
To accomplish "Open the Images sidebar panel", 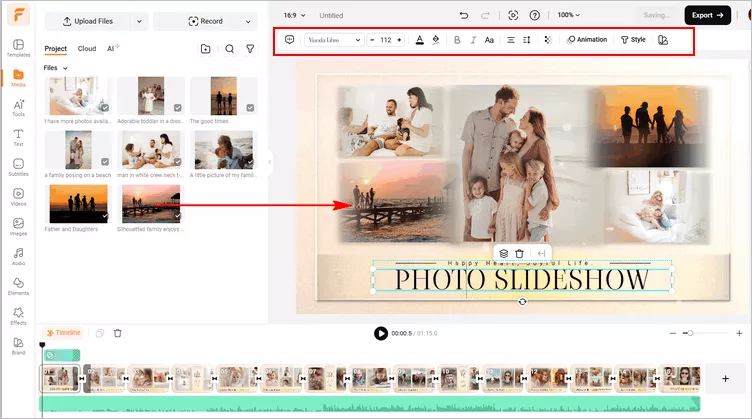I will click(x=18, y=226).
